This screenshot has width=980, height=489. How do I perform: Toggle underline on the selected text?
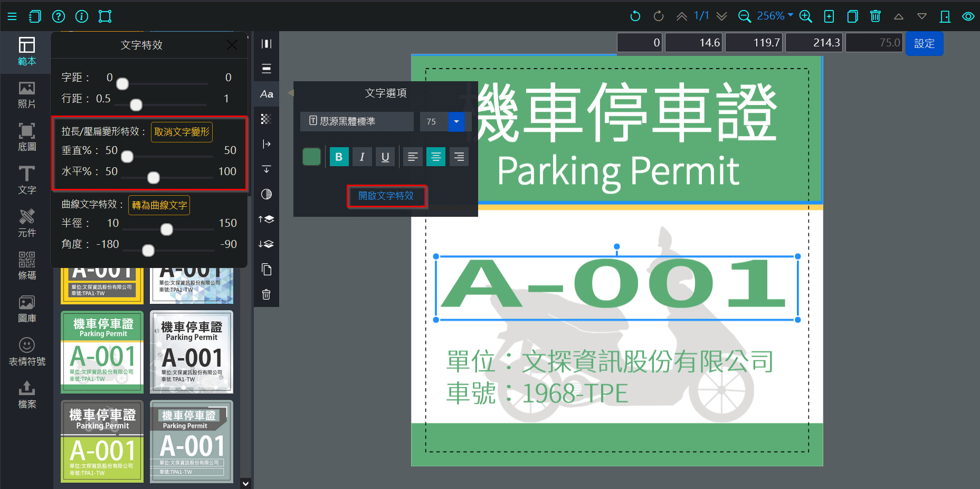click(385, 156)
